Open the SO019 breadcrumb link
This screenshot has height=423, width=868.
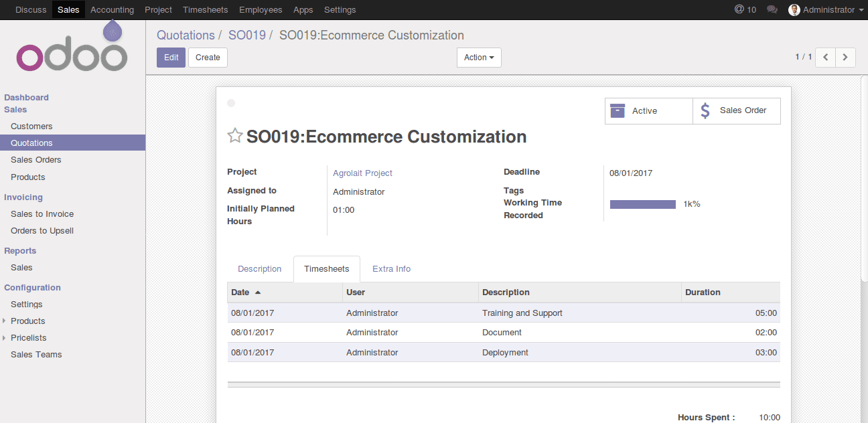[x=247, y=35]
